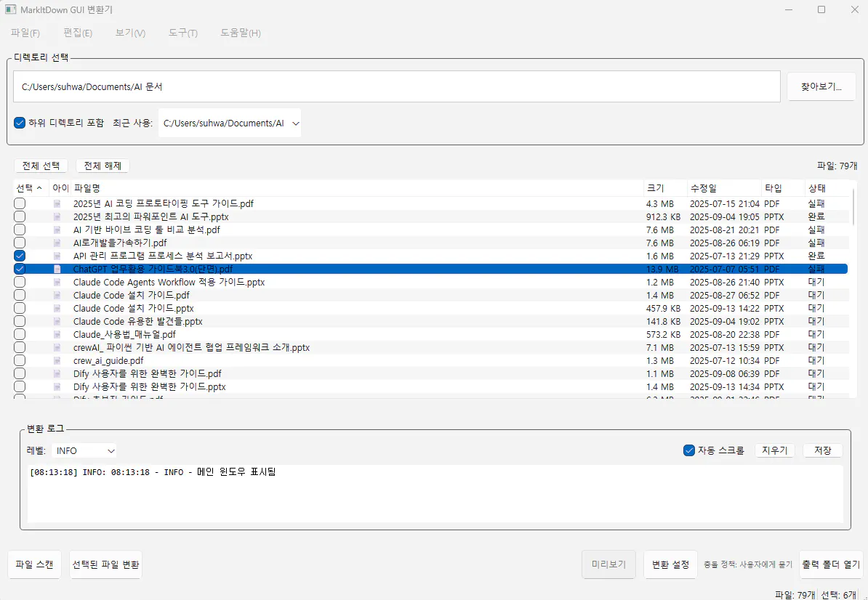This screenshot has height=600, width=868.
Task: Check the box for Claude Code 유용한 발견들.pptx
Action: (20, 321)
